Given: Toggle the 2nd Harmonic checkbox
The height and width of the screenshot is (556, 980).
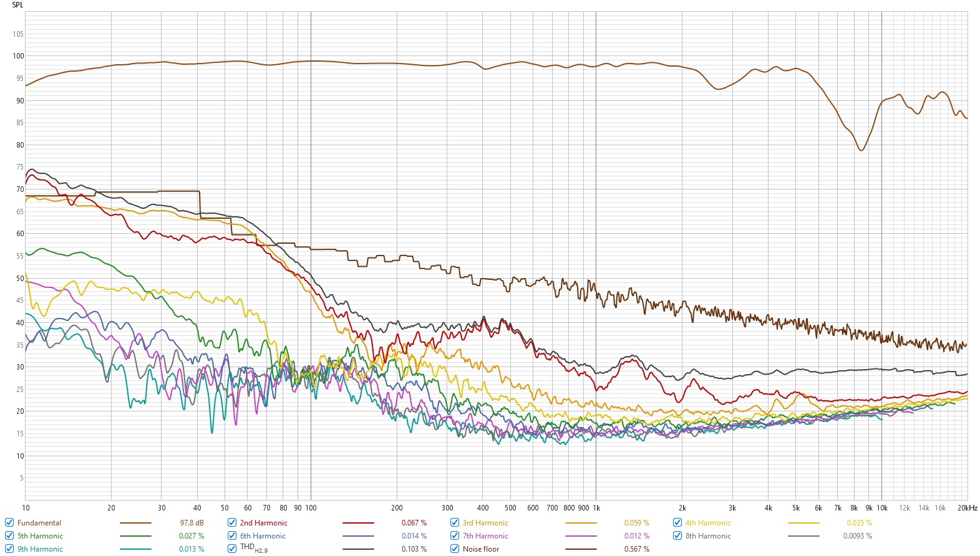Looking at the screenshot, I should pyautogui.click(x=232, y=522).
